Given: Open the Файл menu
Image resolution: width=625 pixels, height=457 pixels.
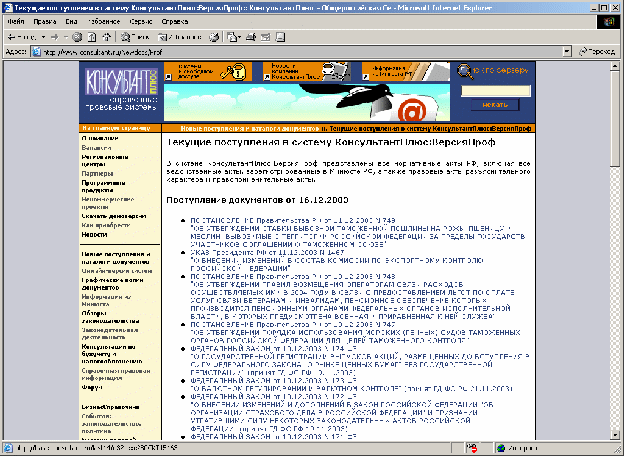Looking at the screenshot, I should click(16, 22).
